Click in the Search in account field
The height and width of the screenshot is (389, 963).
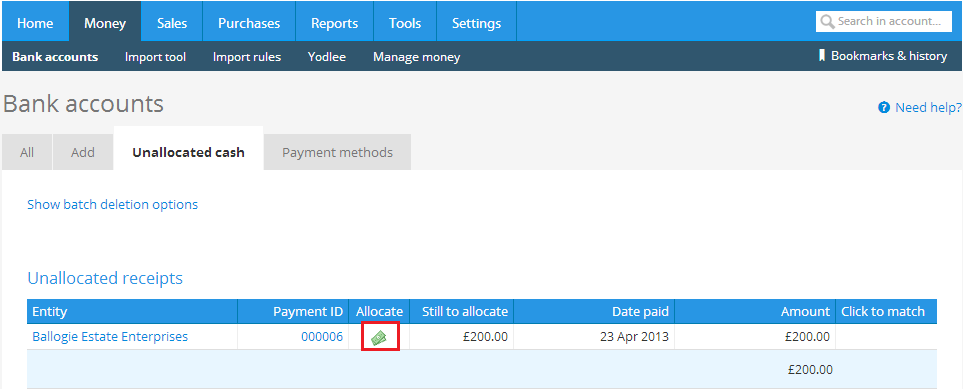[884, 21]
